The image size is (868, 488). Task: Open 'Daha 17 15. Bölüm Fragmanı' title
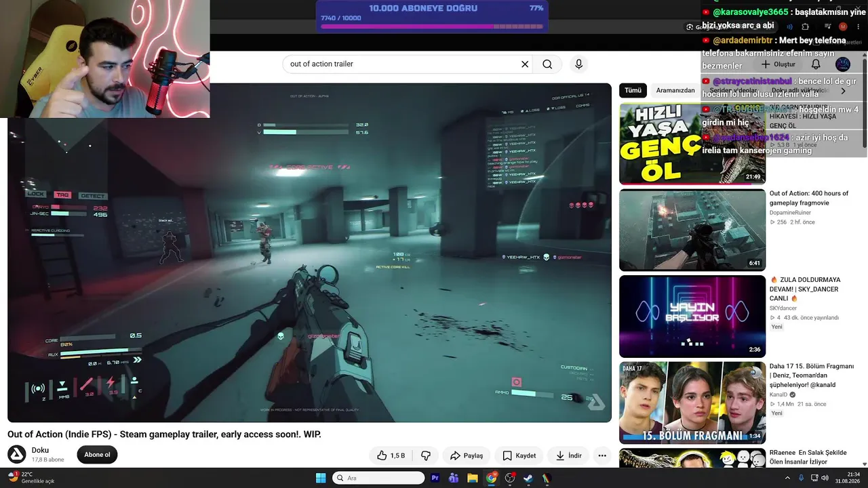812,375
